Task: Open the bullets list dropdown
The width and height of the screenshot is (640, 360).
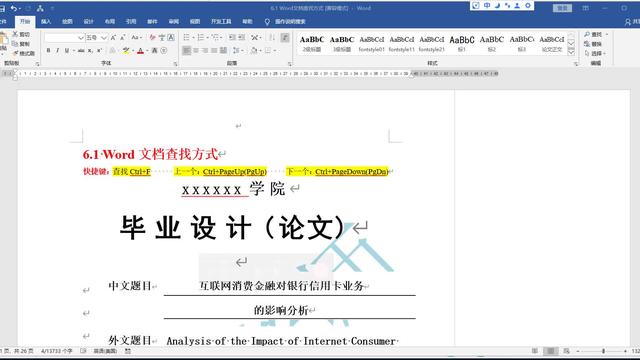Action: tap(193, 38)
